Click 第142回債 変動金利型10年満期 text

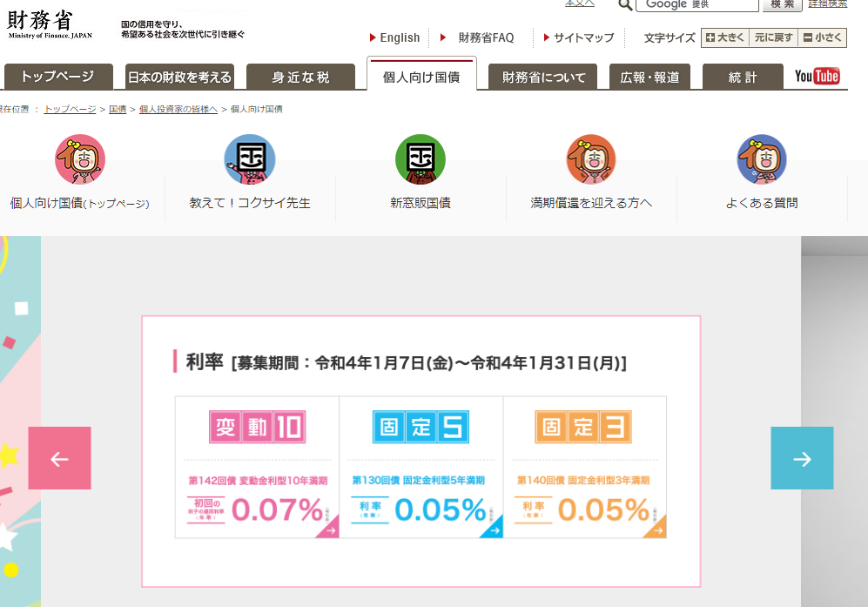point(258,481)
